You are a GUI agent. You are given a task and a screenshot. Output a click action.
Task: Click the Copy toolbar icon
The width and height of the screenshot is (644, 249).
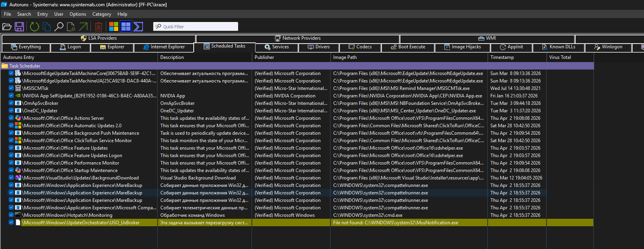click(x=47, y=27)
